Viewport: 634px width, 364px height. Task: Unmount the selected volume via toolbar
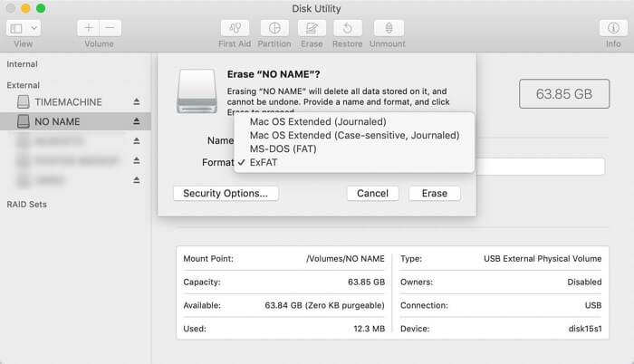click(x=389, y=28)
